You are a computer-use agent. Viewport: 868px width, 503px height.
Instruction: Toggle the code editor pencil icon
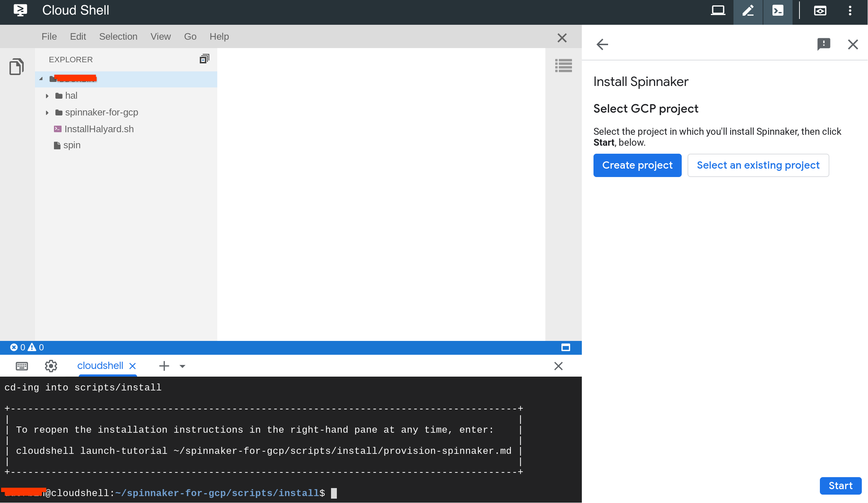(748, 11)
